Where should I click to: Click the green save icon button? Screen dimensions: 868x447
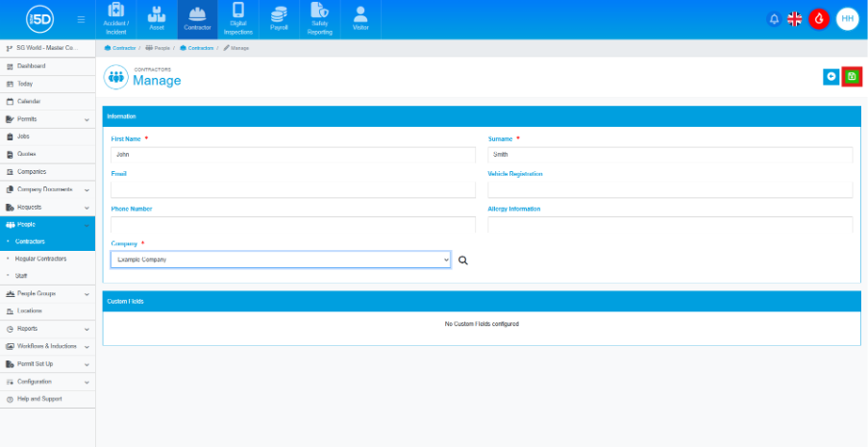(852, 77)
